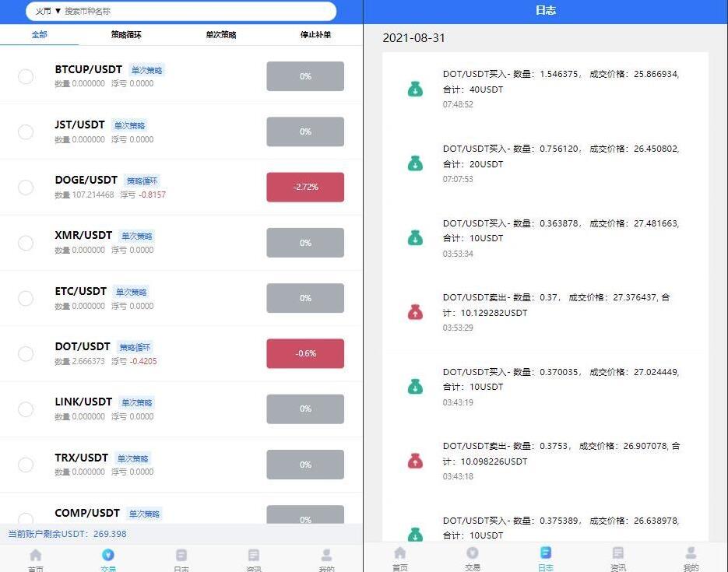
Task: Switch to the 单次策略 tab
Action: (x=221, y=34)
